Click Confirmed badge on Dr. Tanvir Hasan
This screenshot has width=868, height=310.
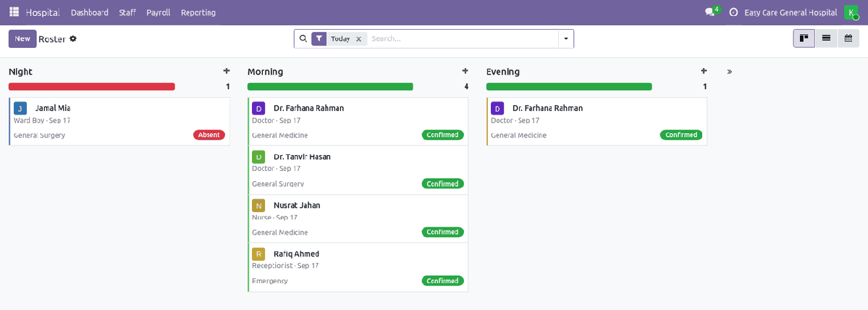(x=443, y=183)
